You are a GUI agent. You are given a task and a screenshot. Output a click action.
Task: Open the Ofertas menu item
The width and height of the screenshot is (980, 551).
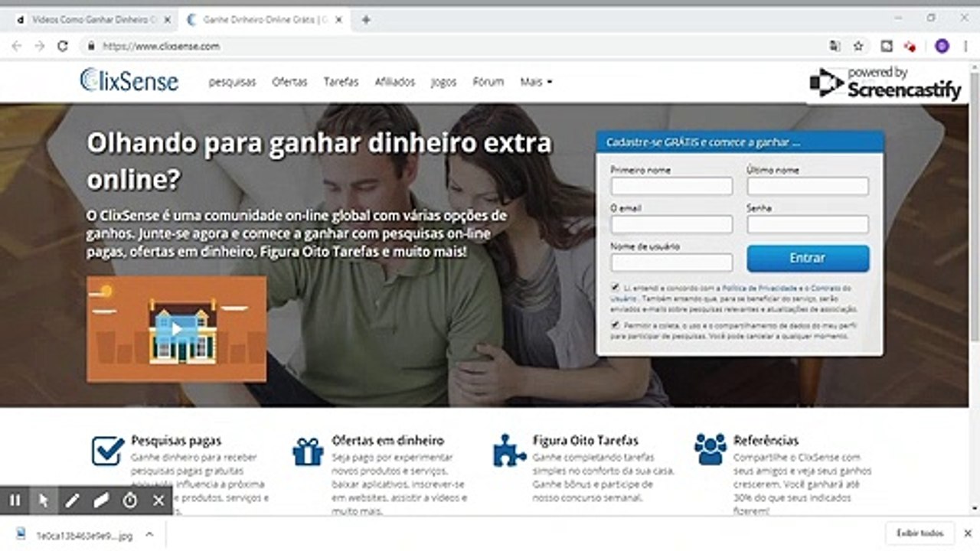point(289,82)
